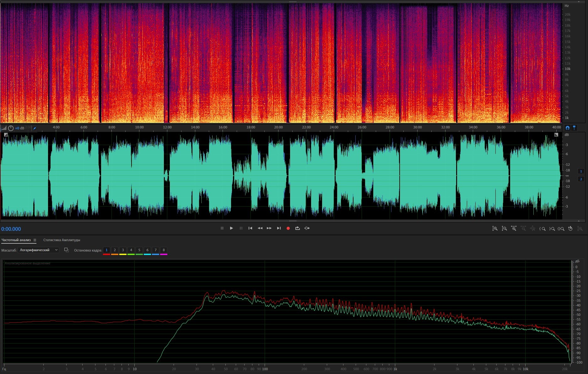The width and height of the screenshot is (588, 374).
Task: Click hold frame button 8
Action: tap(164, 250)
